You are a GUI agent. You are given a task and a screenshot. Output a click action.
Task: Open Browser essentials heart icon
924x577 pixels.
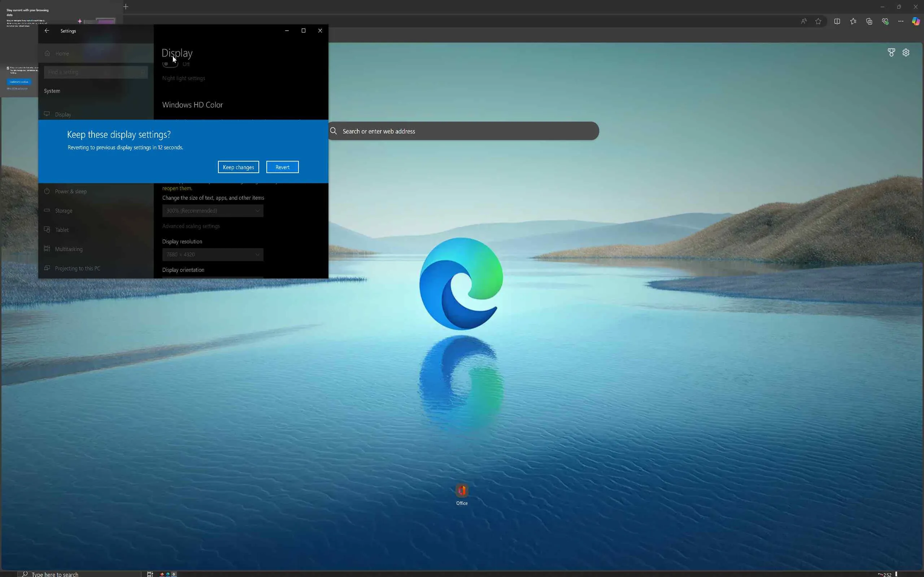[885, 21]
